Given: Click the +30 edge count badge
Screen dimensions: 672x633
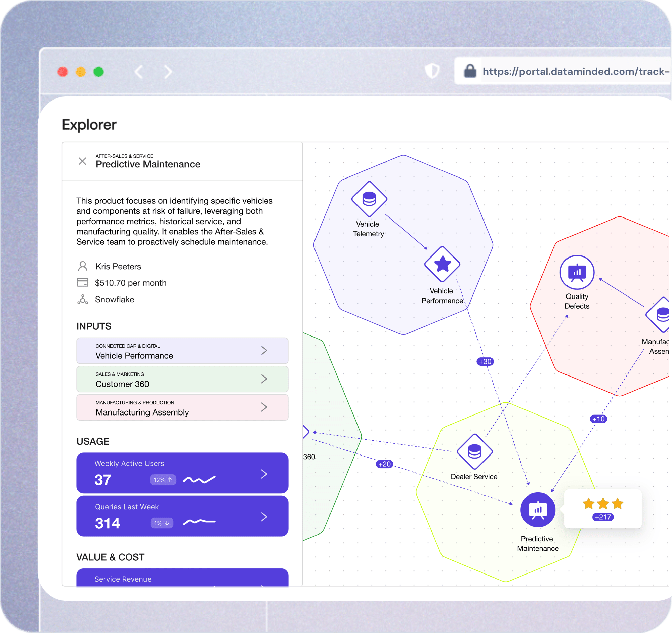Looking at the screenshot, I should [485, 361].
